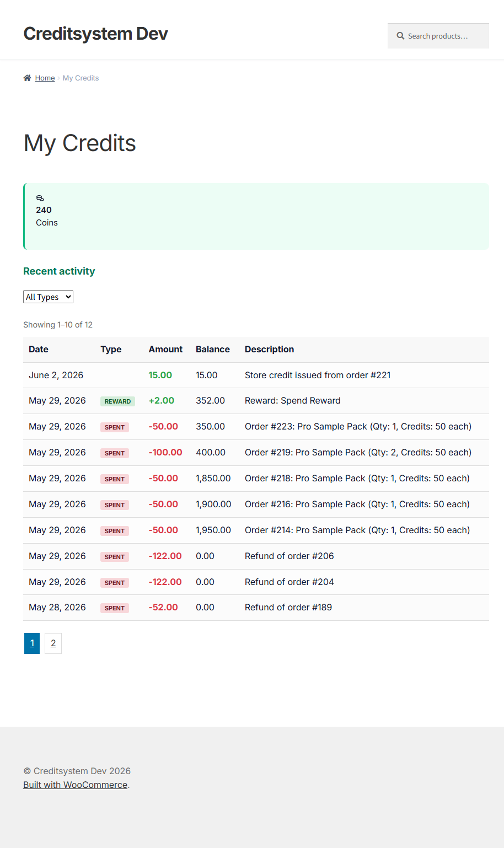The height and width of the screenshot is (848, 504).
Task: Click the '© Creditsystem Dev 2026' footer text
Action: coord(77,771)
